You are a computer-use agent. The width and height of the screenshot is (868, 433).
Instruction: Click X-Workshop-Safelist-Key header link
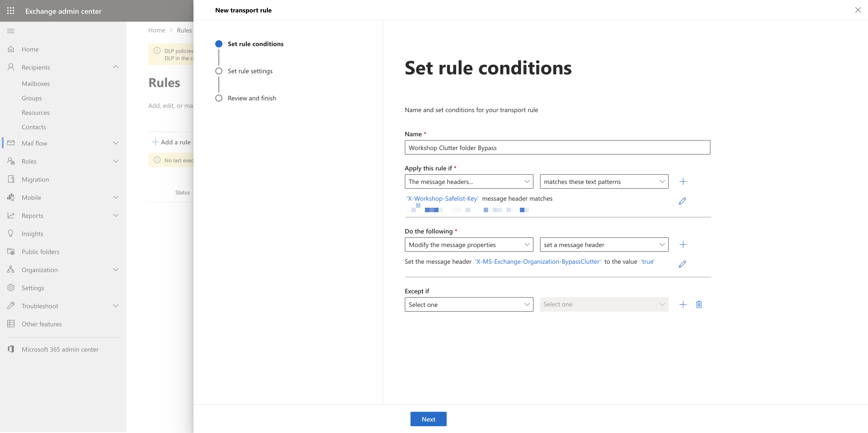[x=442, y=198]
